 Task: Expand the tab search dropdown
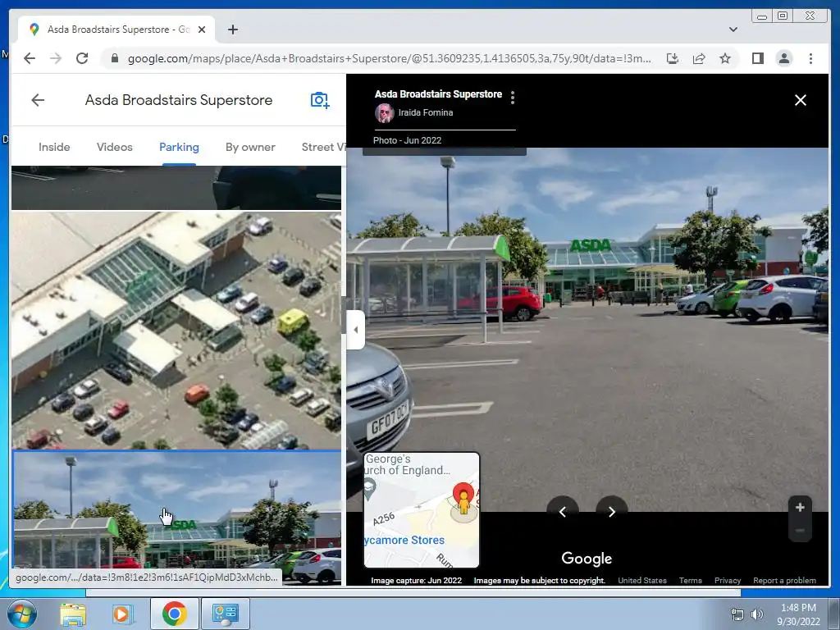point(733,30)
